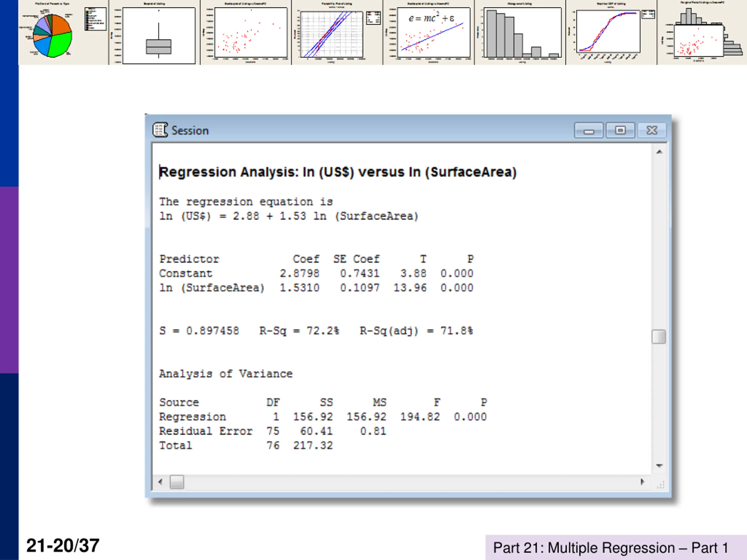Screen dimensions: 747x560
Task: Open the probability plot thumbnail
Action: (337, 32)
